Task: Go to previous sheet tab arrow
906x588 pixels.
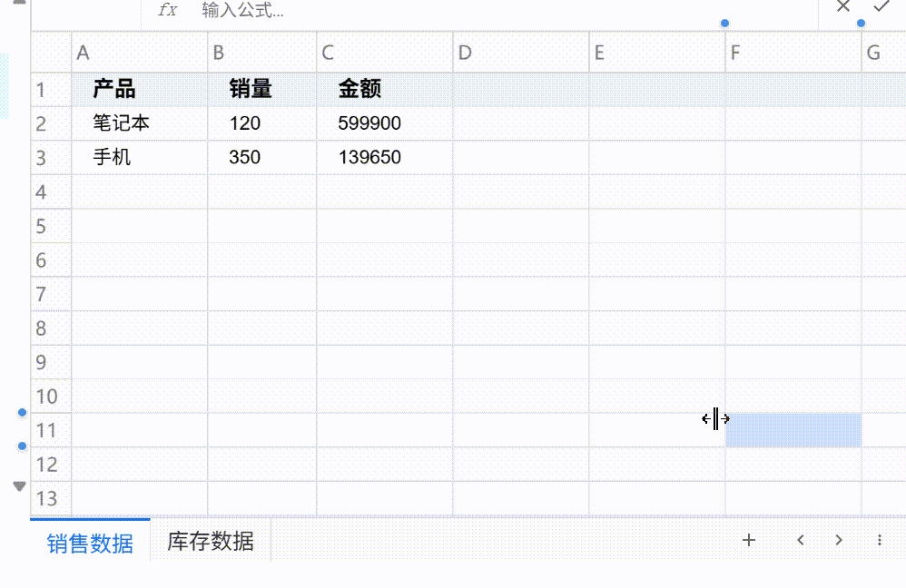Action: point(801,540)
